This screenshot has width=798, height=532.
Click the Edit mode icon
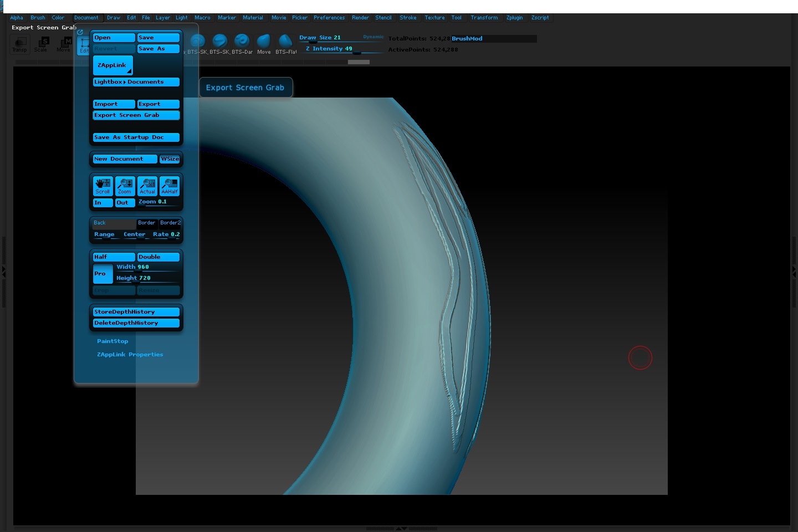pyautogui.click(x=83, y=45)
